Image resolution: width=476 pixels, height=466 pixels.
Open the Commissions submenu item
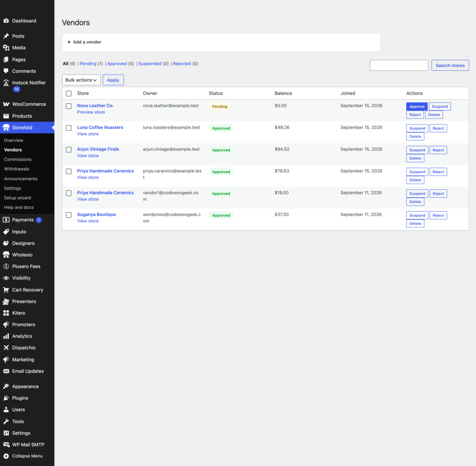pos(18,159)
